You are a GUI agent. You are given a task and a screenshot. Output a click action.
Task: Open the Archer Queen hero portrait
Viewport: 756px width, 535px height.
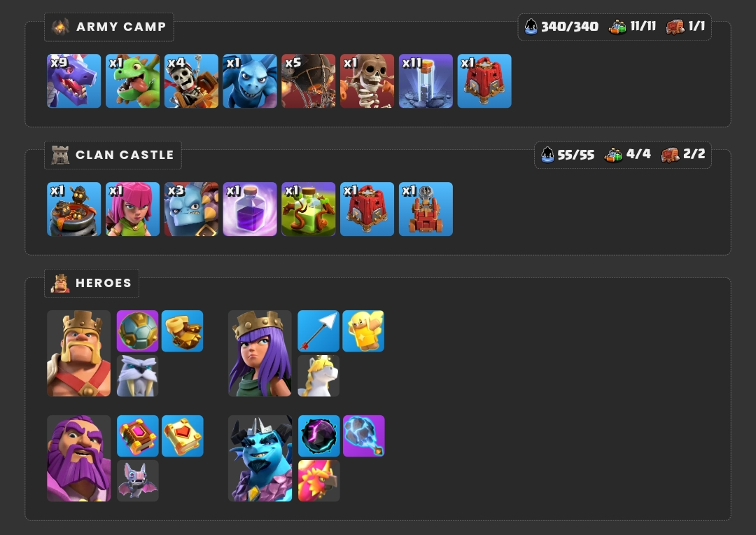pyautogui.click(x=260, y=354)
